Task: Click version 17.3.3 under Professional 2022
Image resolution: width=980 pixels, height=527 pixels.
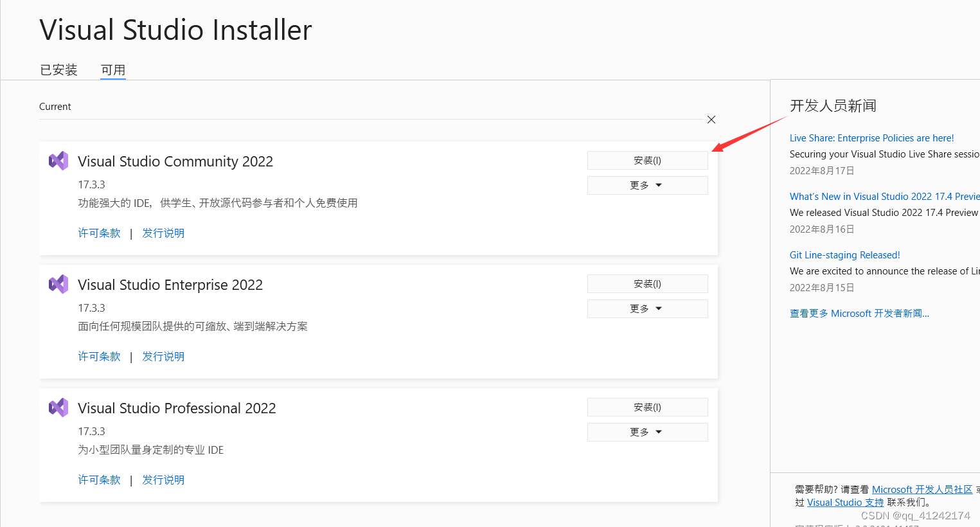Action: point(91,431)
